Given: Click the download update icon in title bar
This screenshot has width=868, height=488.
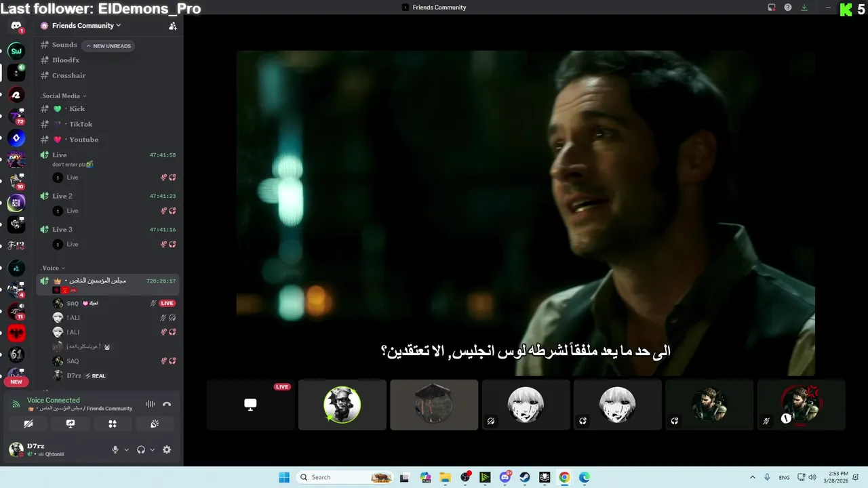Looking at the screenshot, I should [x=804, y=7].
